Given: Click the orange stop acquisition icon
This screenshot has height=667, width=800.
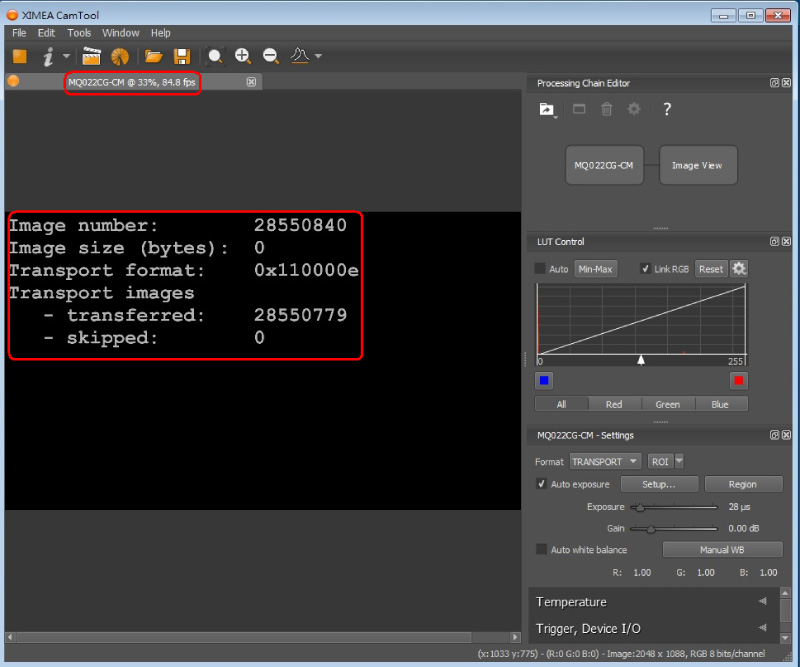Looking at the screenshot, I should [20, 56].
